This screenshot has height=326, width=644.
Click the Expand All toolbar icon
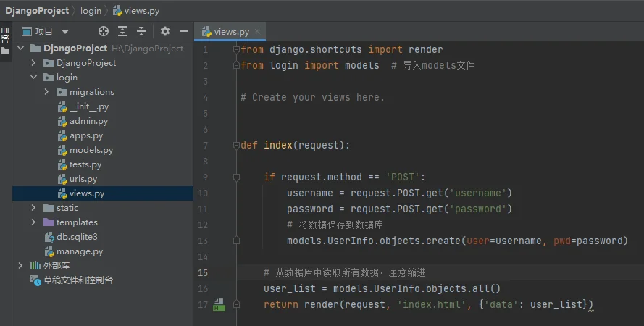pos(122,31)
